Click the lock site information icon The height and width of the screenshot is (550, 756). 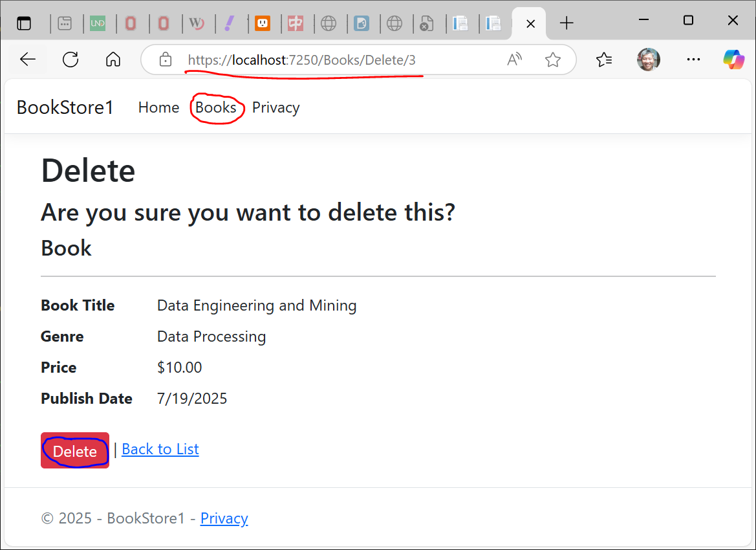(x=166, y=60)
